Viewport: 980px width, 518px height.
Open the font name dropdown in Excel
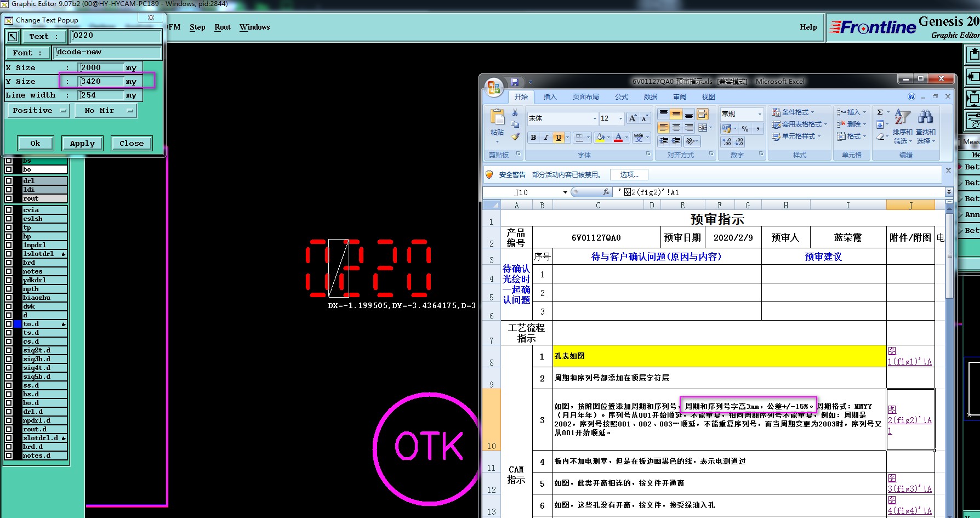tap(595, 118)
